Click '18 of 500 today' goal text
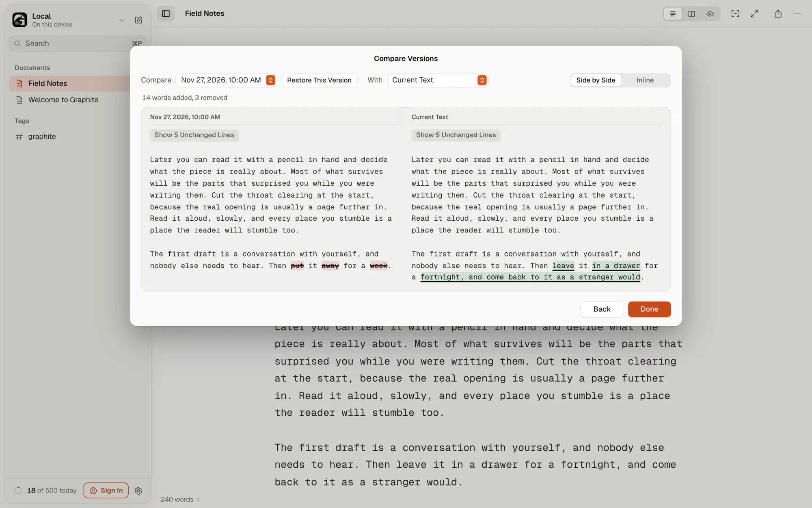 (x=52, y=491)
